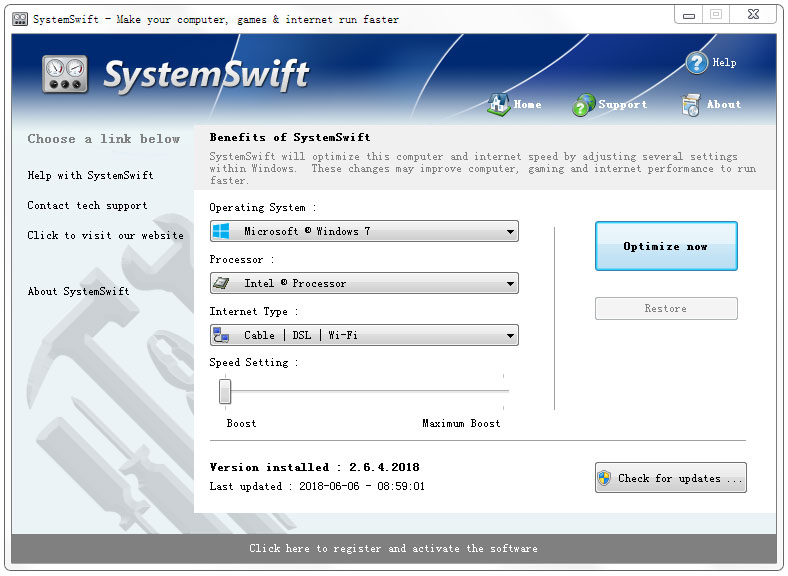Screen dimensions: 788x576
Task: Open Help with SystemSwift link
Action: [90, 175]
